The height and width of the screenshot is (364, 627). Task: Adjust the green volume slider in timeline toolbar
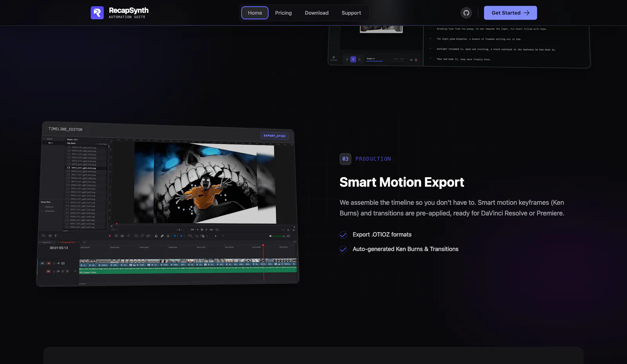point(279,236)
